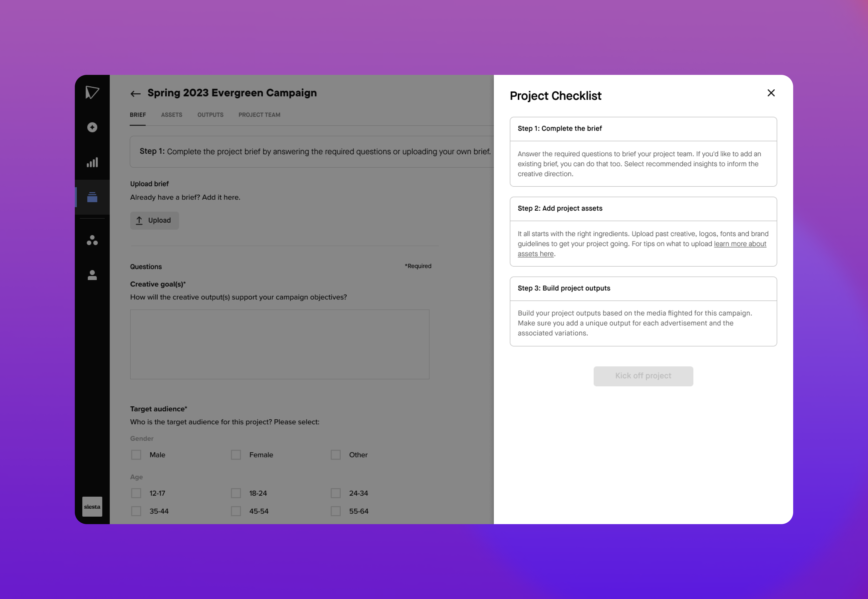Screen dimensions: 868x599
Task: Click the single user profile icon
Action: tap(92, 275)
